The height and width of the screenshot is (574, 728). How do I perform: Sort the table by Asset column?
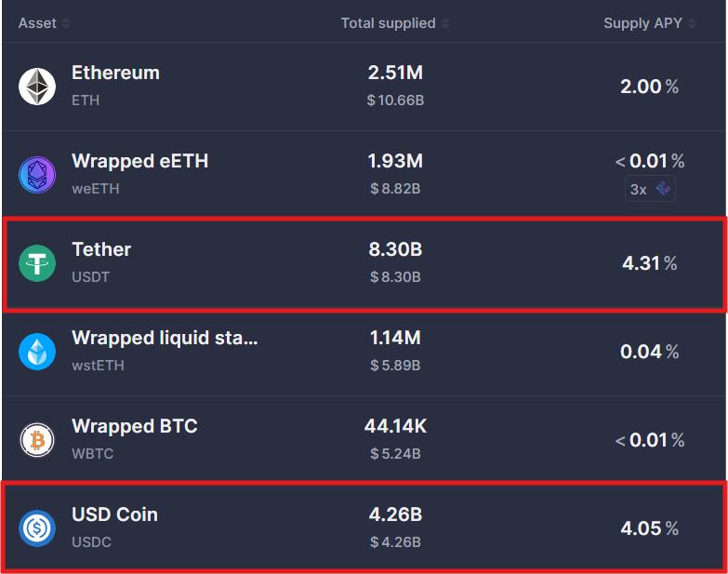(44, 23)
